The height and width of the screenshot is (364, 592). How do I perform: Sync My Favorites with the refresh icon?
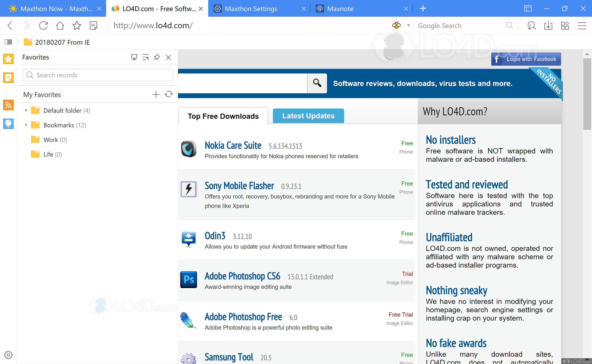[x=169, y=94]
